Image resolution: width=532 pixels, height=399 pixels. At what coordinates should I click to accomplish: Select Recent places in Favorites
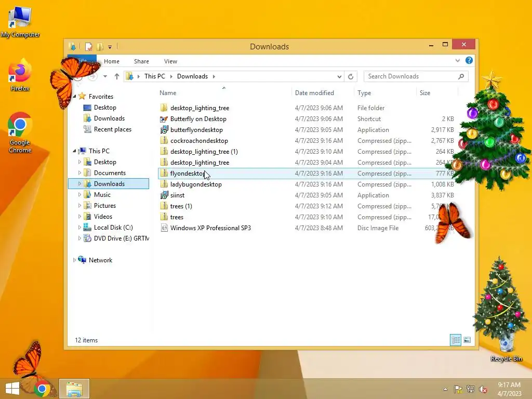click(113, 129)
